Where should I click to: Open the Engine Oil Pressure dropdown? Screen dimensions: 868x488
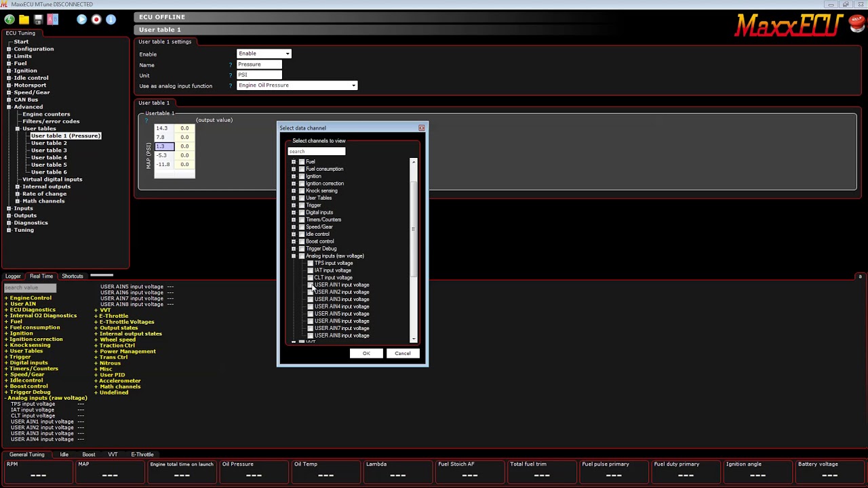(x=297, y=85)
